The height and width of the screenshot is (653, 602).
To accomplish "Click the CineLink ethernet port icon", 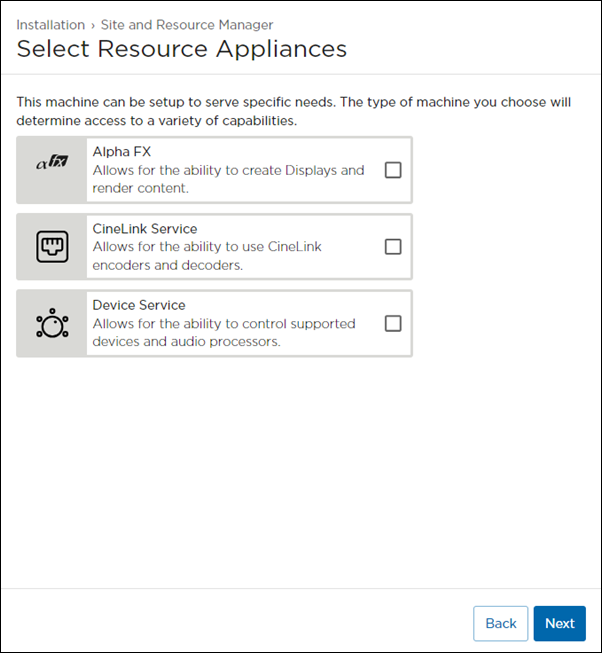I will click(51, 246).
